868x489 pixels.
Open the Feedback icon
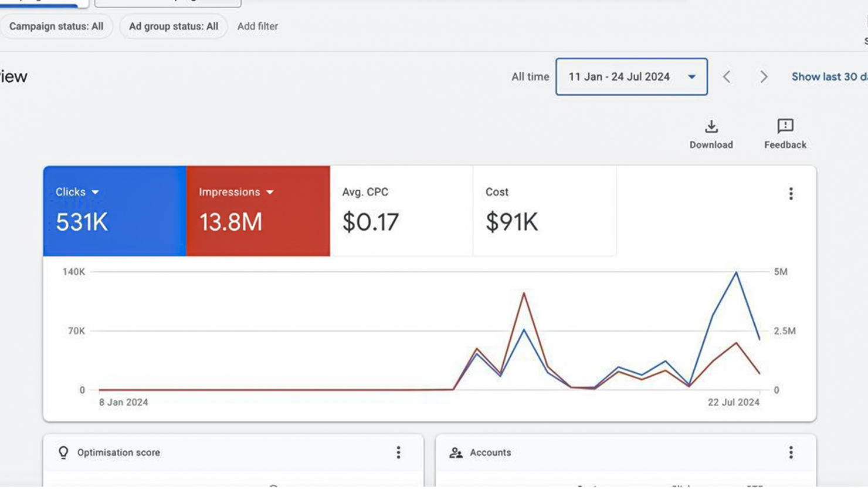pyautogui.click(x=785, y=127)
